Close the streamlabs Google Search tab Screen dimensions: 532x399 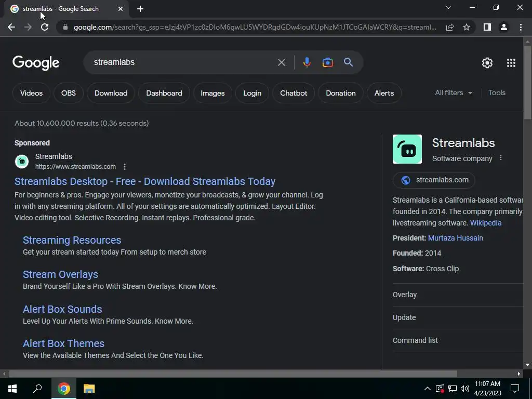point(121,9)
